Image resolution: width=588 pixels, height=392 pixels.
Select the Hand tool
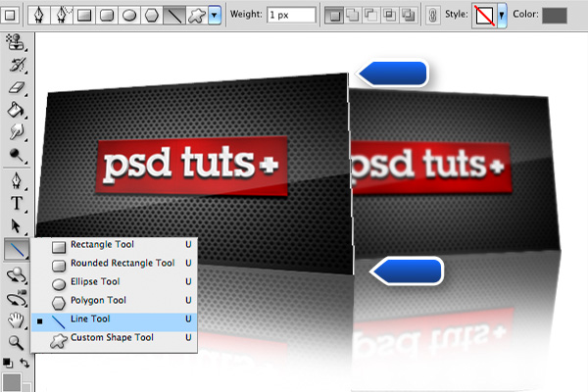pyautogui.click(x=16, y=320)
